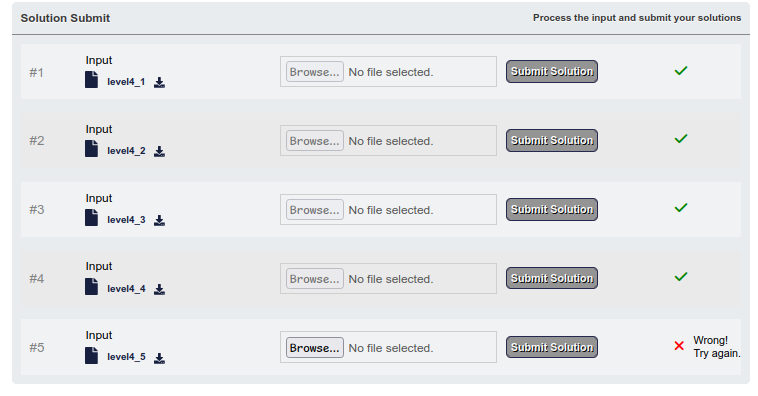Viewport: 758px width, 396px height.
Task: Browse for a solution file for #1
Action: coord(315,72)
